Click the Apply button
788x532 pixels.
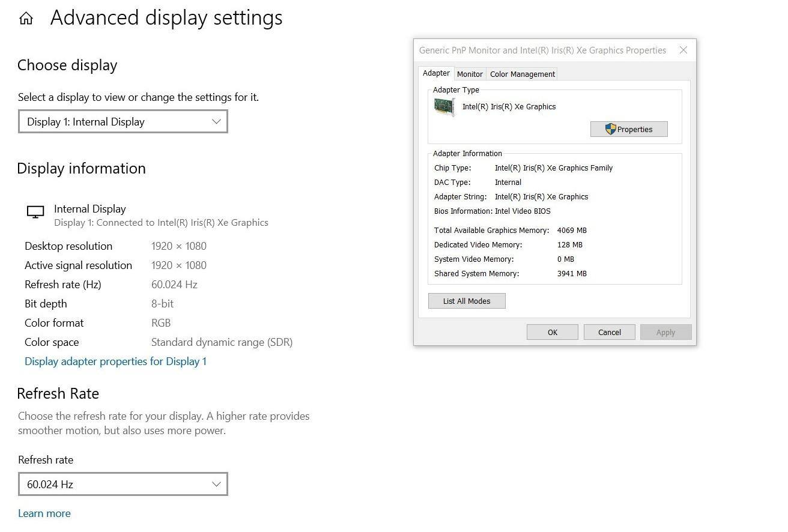[665, 333]
